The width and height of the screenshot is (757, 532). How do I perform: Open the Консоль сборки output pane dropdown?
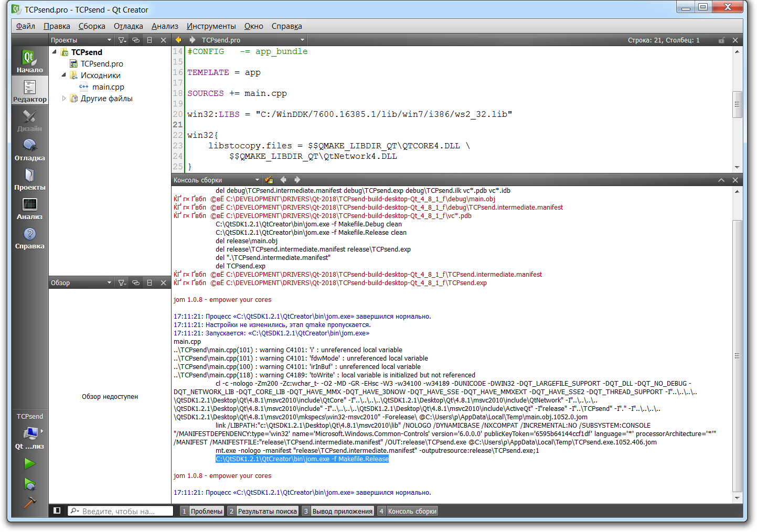click(217, 180)
